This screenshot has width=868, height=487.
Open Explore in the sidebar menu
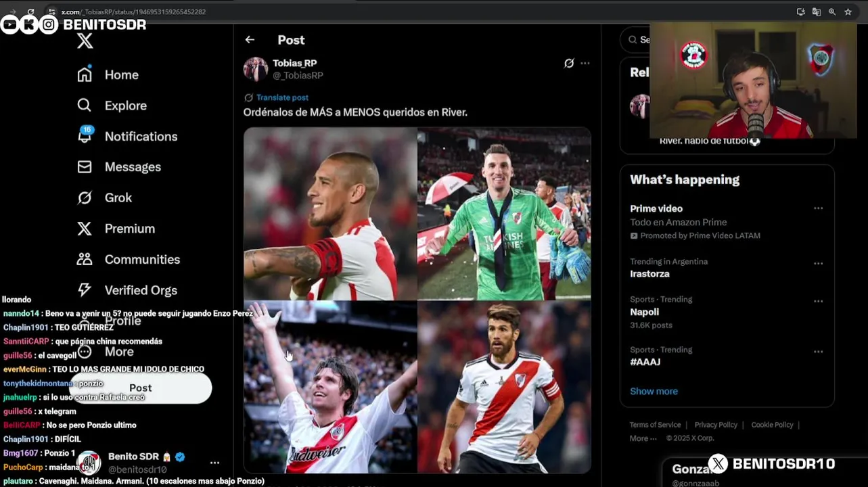(126, 106)
